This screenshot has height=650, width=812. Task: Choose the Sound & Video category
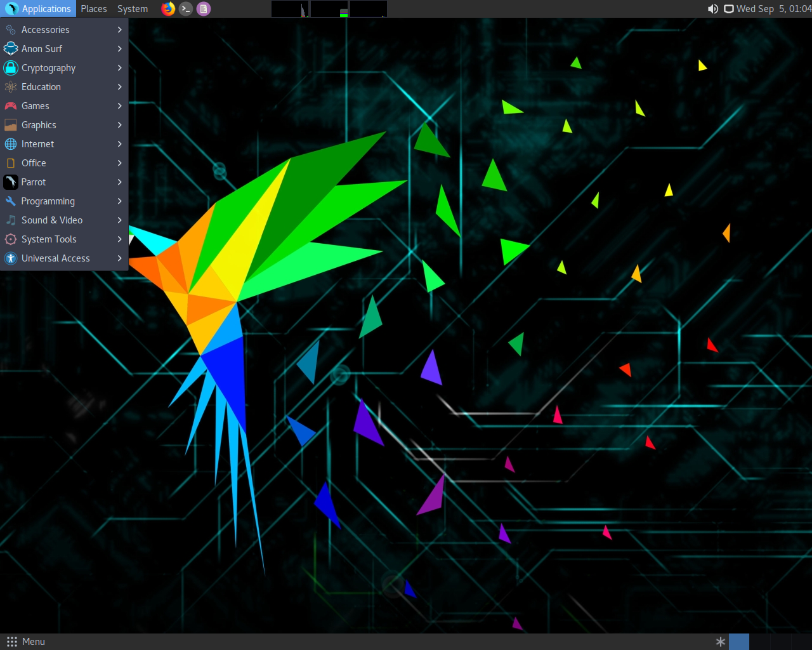[64, 220]
